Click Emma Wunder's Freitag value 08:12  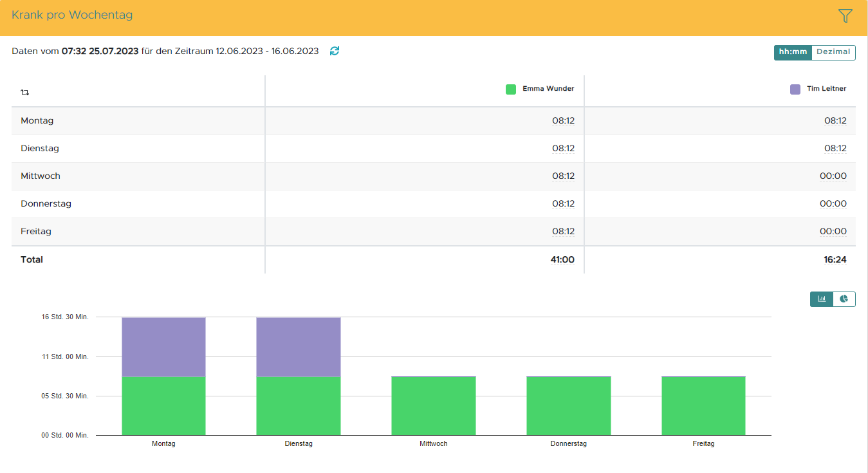563,231
